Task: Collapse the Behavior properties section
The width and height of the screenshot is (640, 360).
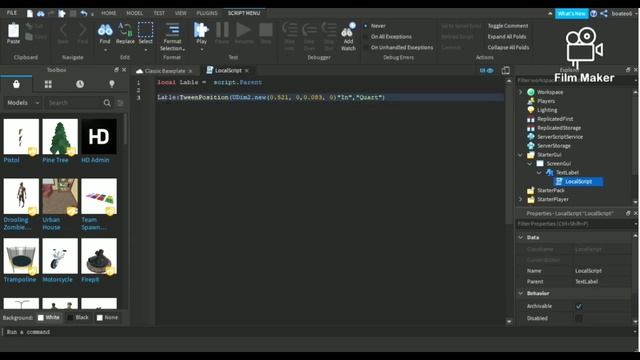Action: point(521,293)
